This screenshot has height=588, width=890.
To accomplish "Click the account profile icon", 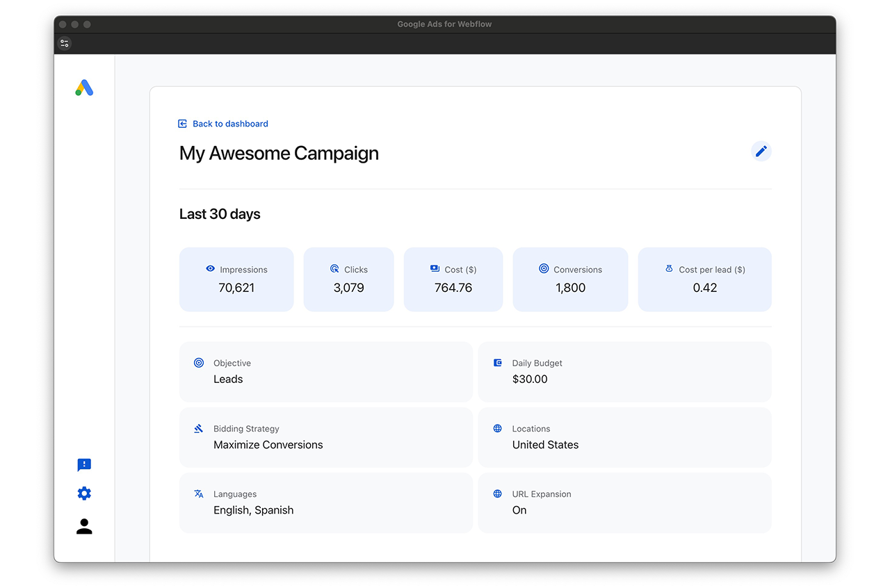I will click(x=83, y=526).
